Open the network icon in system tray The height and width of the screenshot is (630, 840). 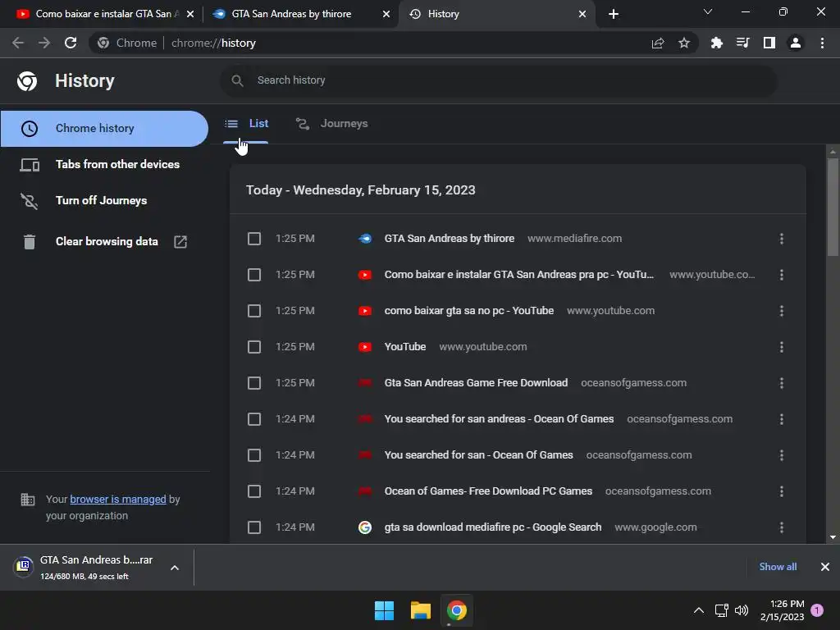pyautogui.click(x=721, y=610)
